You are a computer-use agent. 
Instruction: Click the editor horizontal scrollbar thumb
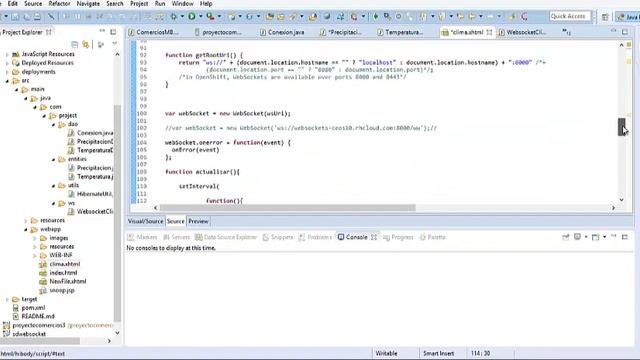pos(287,208)
